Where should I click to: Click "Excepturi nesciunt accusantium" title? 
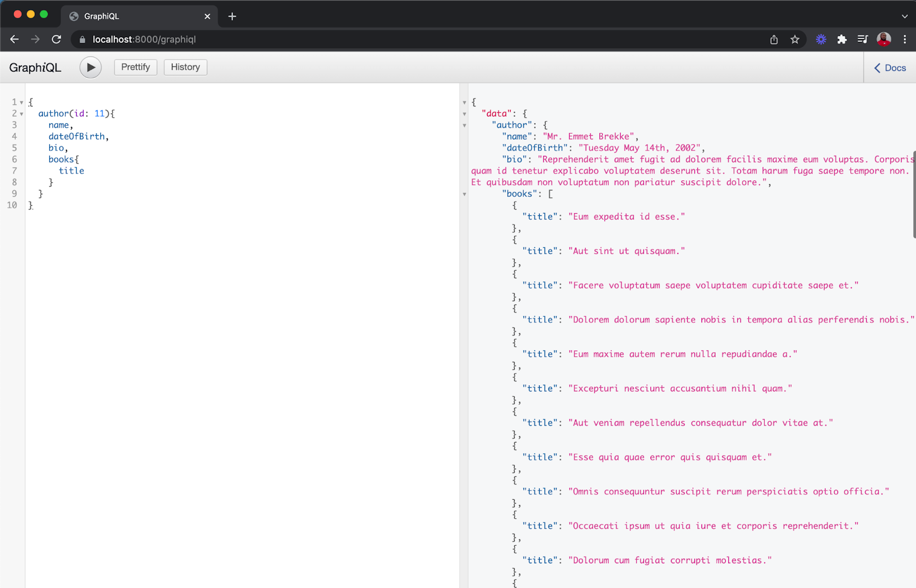point(681,388)
